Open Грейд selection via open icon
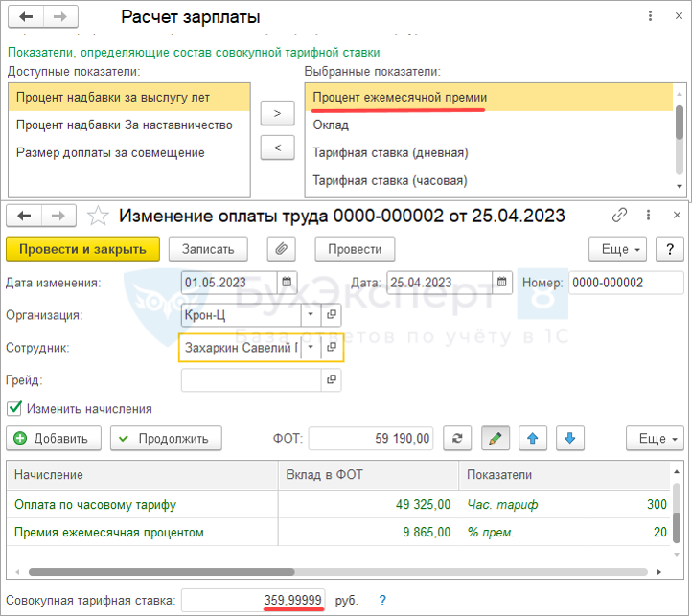 point(331,379)
